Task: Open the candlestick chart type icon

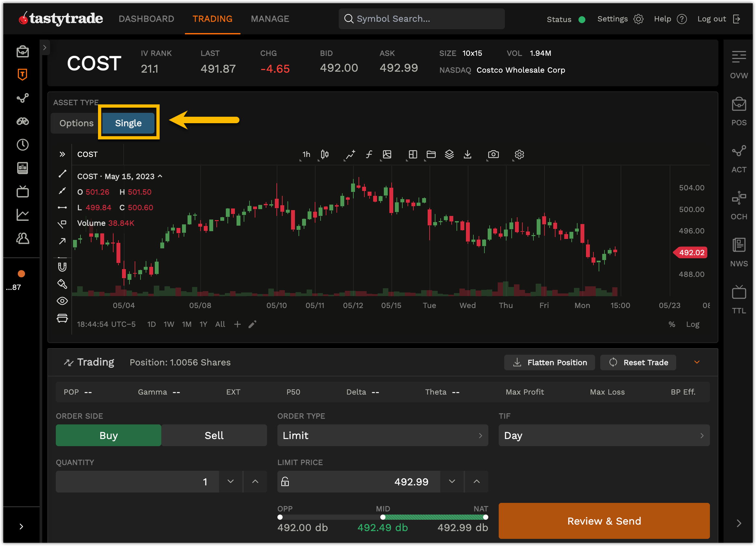Action: click(324, 154)
